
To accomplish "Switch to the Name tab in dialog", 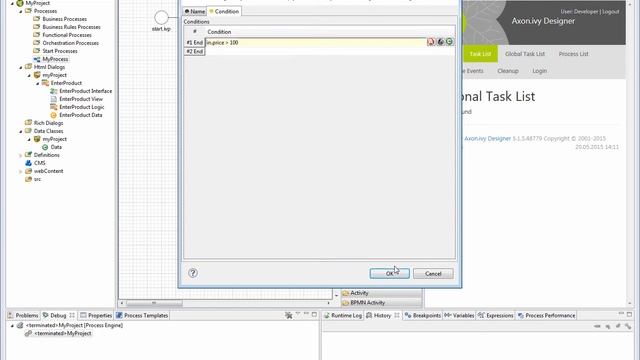I will [x=195, y=11].
